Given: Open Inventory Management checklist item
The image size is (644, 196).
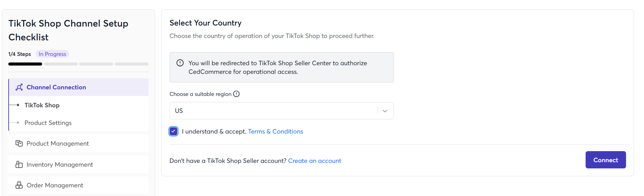Looking at the screenshot, I should click(60, 165).
